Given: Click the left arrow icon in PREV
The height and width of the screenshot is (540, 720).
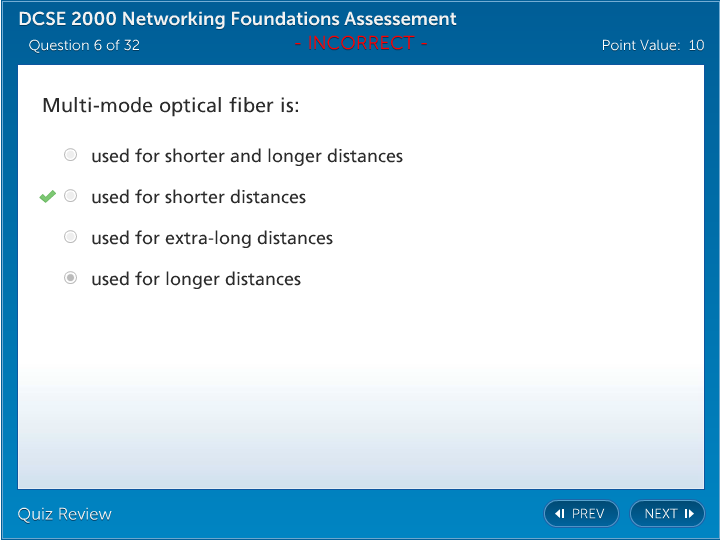Looking at the screenshot, I should pos(560,514).
